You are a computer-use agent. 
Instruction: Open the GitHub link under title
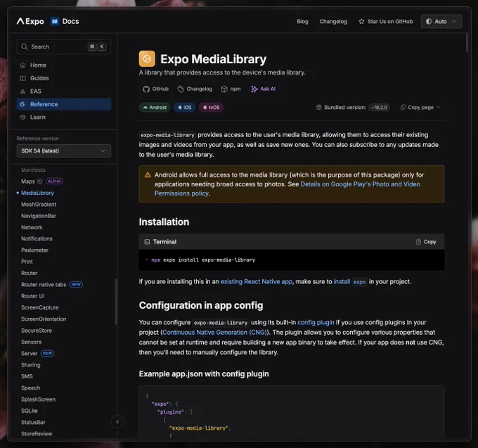pos(155,89)
